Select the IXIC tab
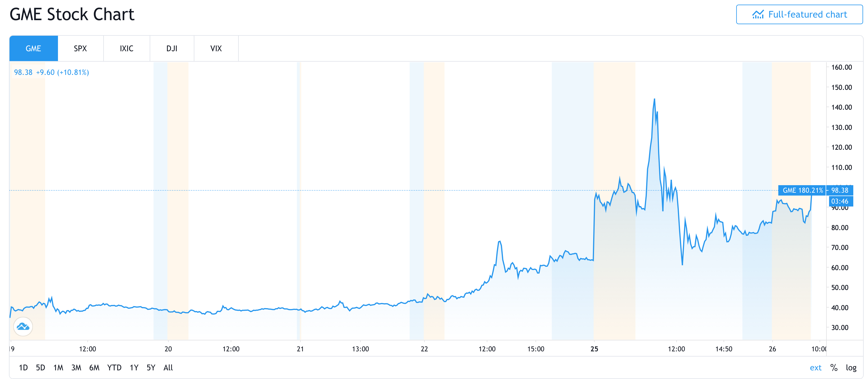The width and height of the screenshot is (868, 379). click(x=126, y=48)
